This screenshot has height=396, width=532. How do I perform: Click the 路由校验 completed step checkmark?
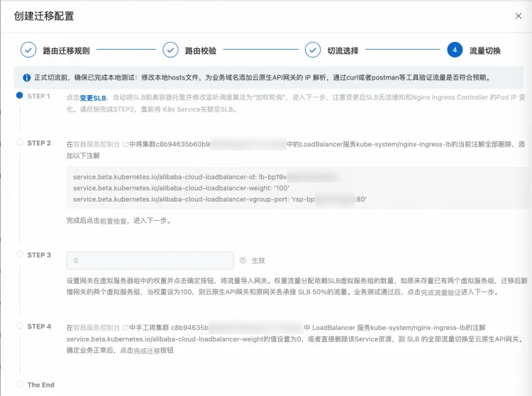[170, 50]
